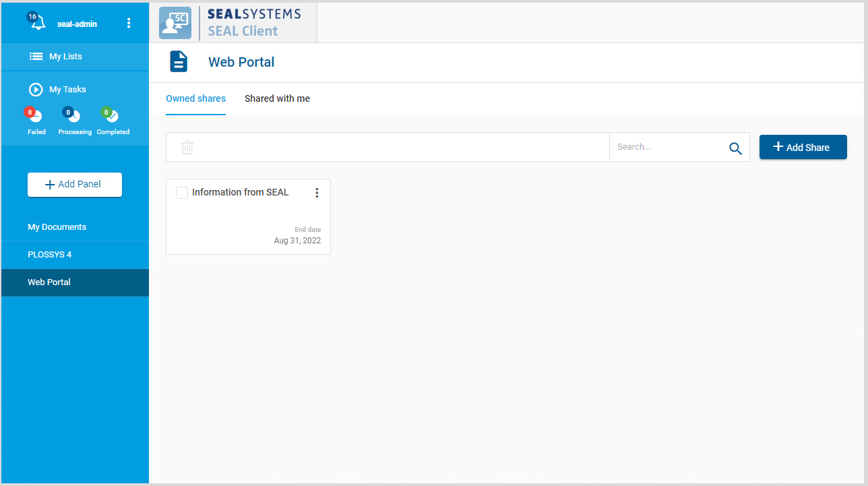
Task: Select PLOSSYS 4 panel in sidebar
Action: point(50,255)
